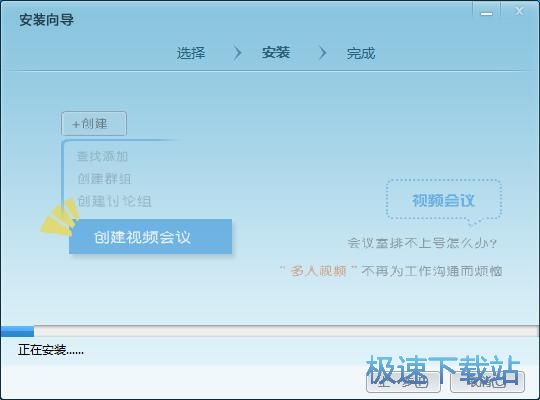Click the 会议室排不上号怎么办? text
540x400 pixels.
[422, 243]
